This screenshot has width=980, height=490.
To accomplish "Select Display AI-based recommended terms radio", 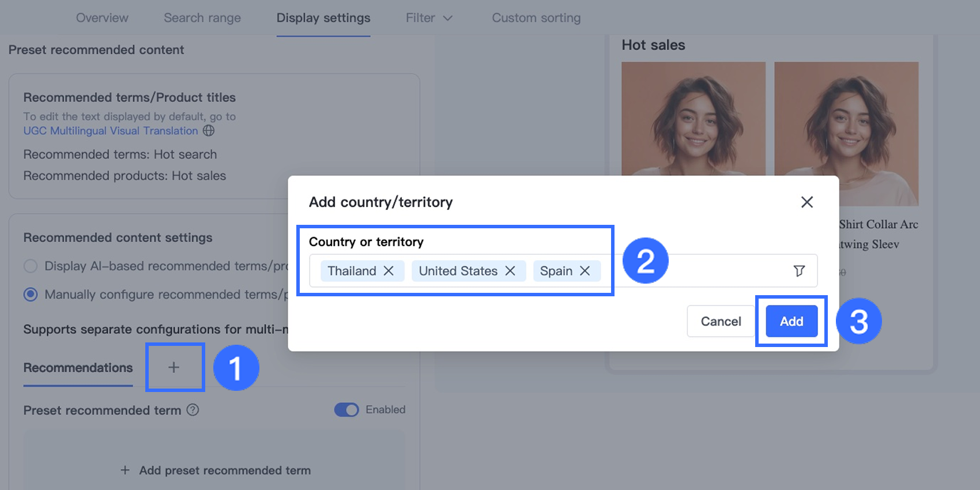I will [31, 266].
